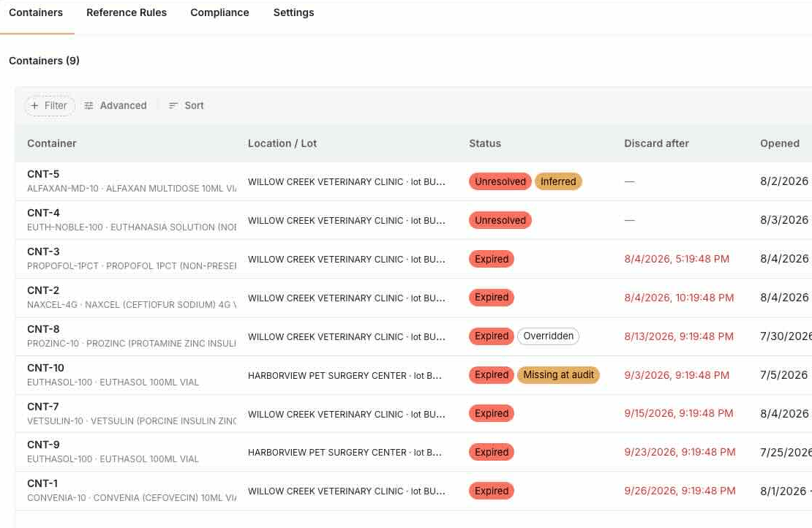Click the Advanced sliders icon

(x=89, y=105)
